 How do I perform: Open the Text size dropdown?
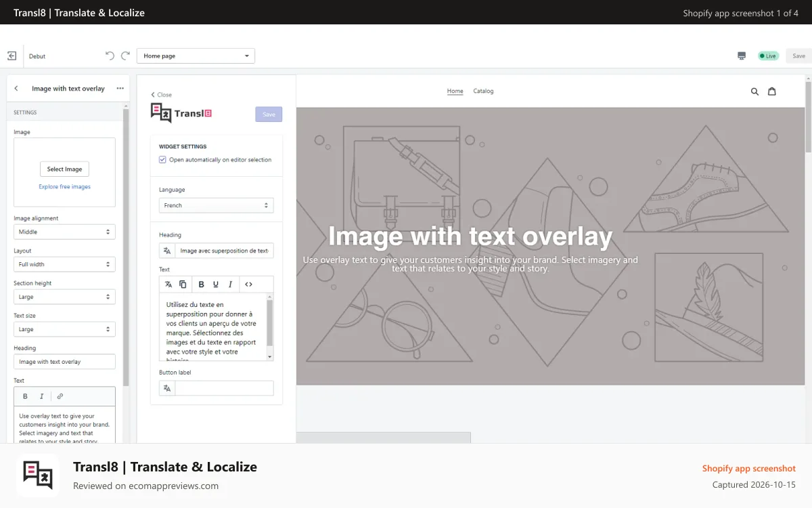tap(64, 329)
